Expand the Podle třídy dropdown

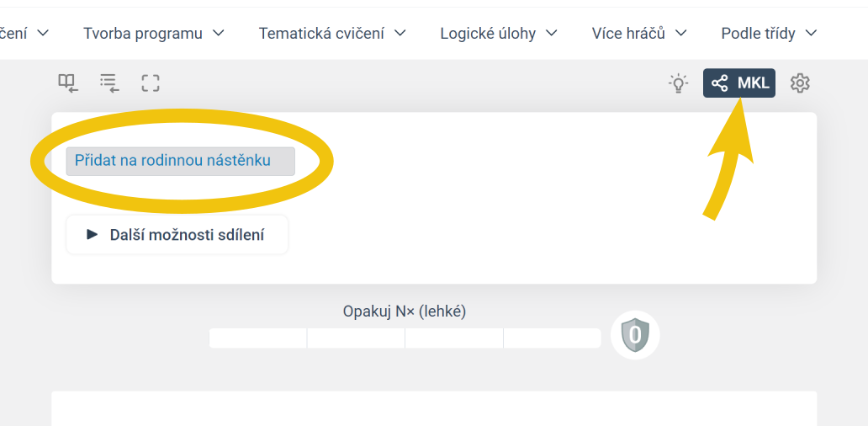coord(769,34)
